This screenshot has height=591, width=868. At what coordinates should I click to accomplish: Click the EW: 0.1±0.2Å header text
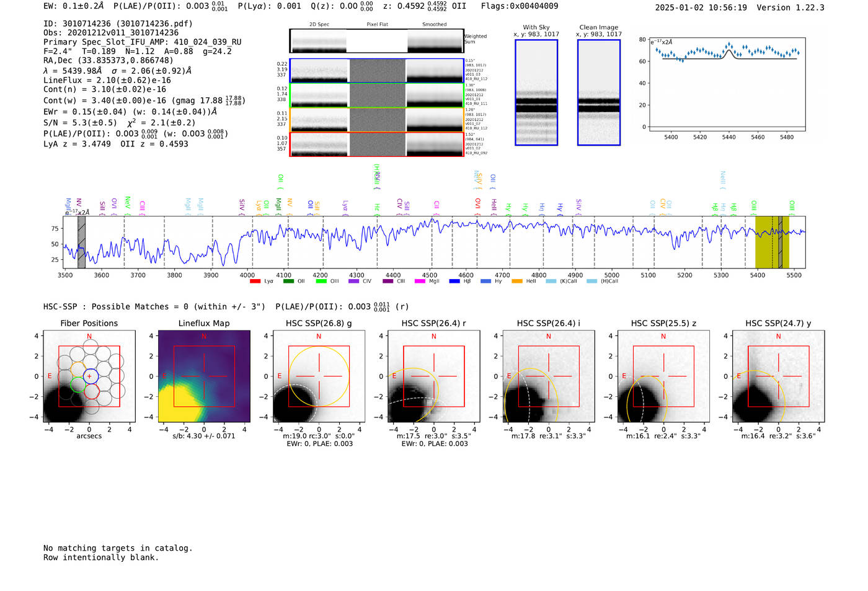73,6
